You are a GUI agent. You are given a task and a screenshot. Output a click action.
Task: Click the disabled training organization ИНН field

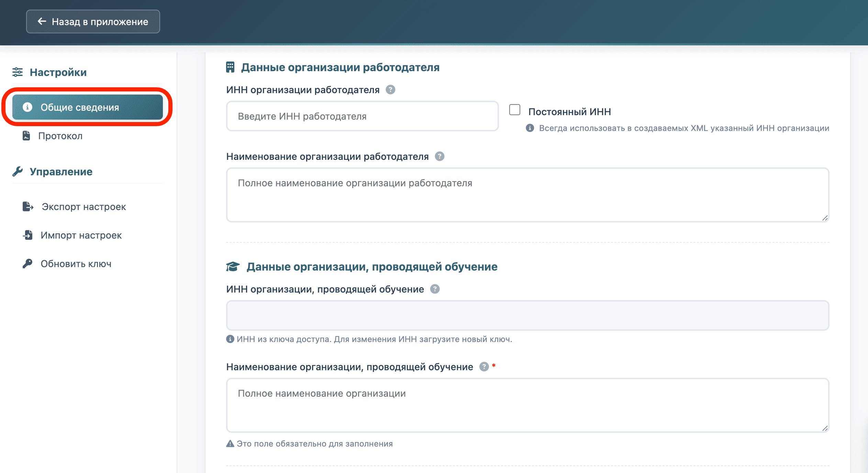[527, 315]
